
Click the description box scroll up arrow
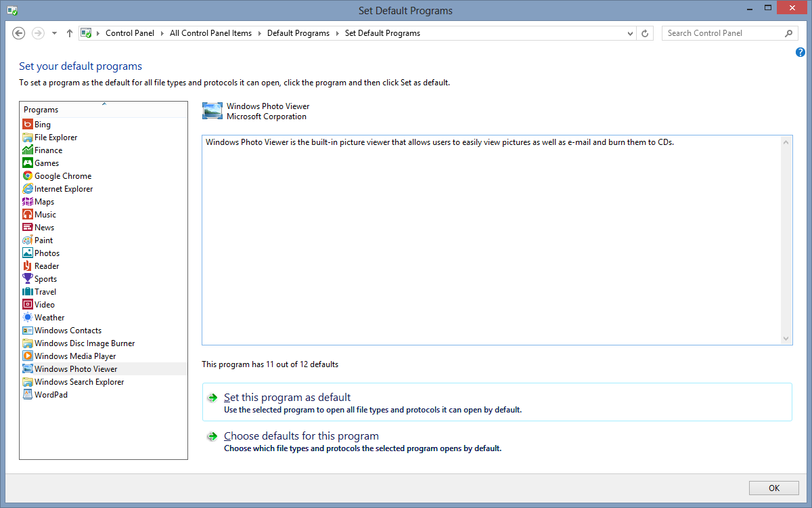click(x=786, y=142)
